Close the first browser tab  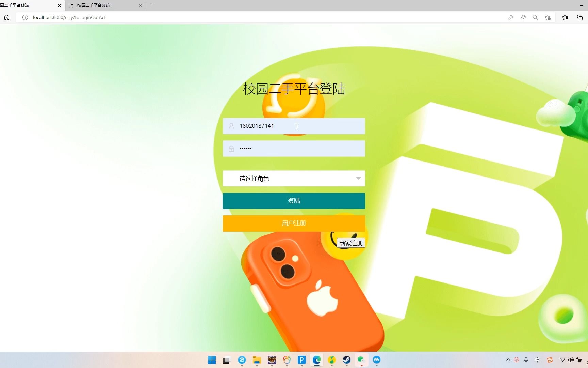[59, 5]
